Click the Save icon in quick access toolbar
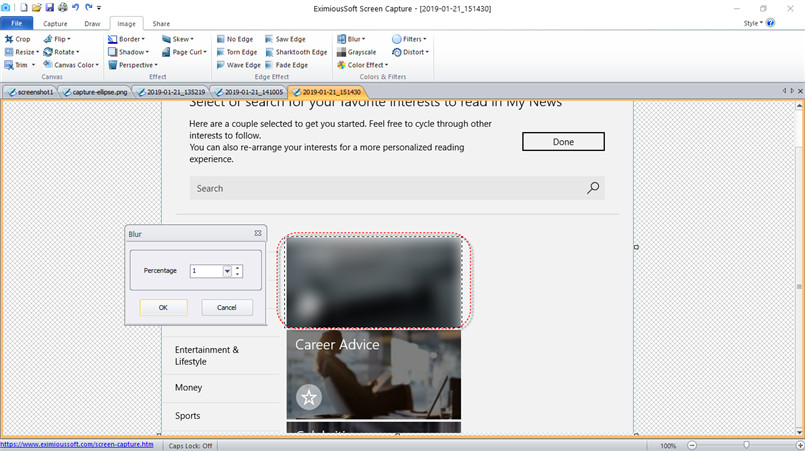The height and width of the screenshot is (451, 805). [x=49, y=8]
